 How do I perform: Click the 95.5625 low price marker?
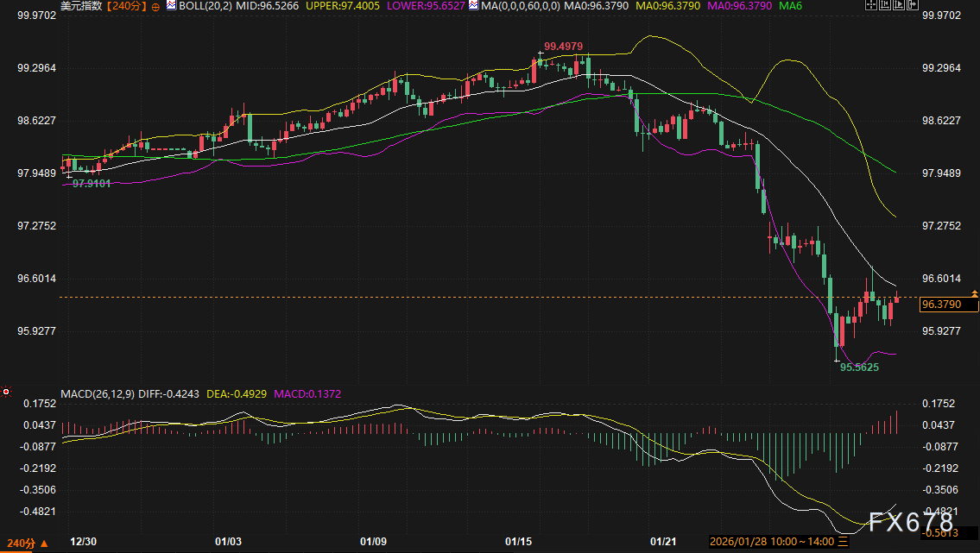tap(859, 367)
